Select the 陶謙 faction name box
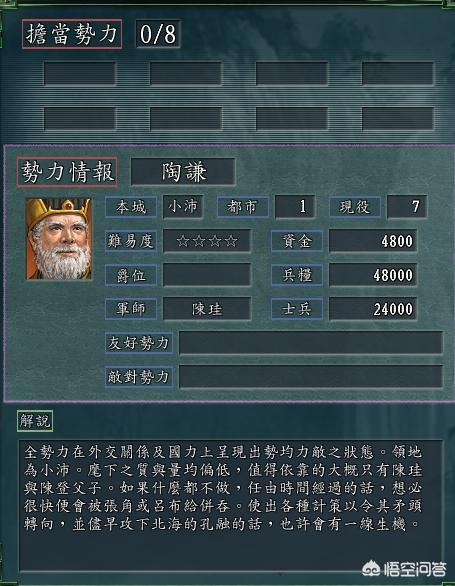 point(183,172)
